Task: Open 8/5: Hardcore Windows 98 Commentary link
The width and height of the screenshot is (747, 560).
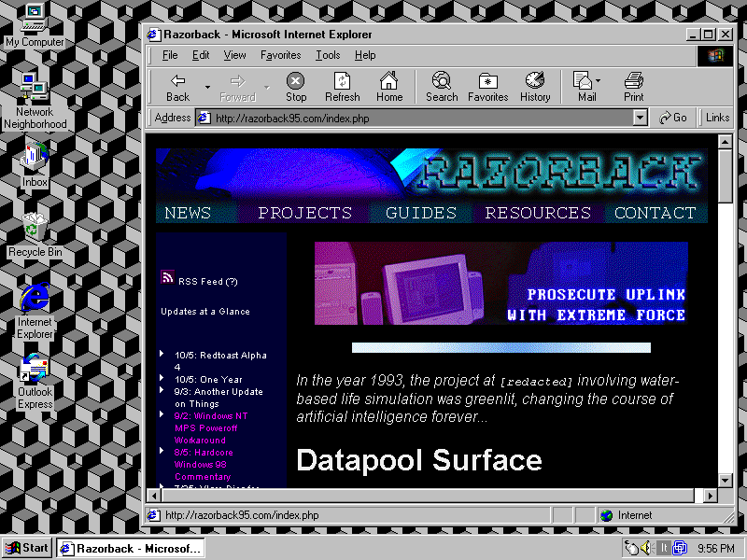Action: 204,464
